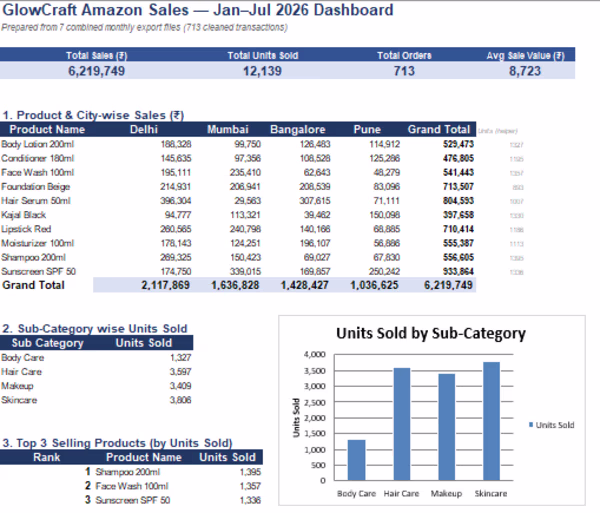The height and width of the screenshot is (513, 600).
Task: Select the Delhi column header
Action: click(x=144, y=129)
